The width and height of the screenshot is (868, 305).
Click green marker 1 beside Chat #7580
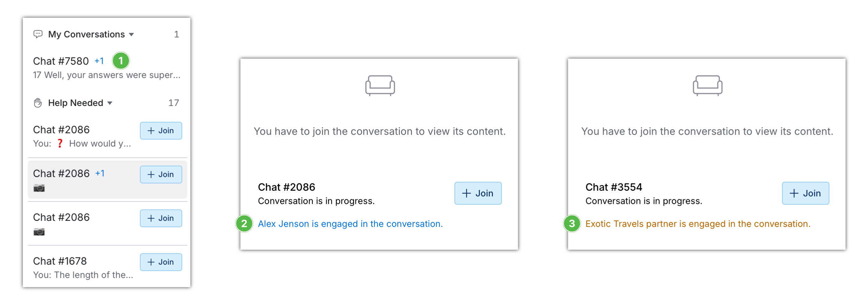(121, 61)
